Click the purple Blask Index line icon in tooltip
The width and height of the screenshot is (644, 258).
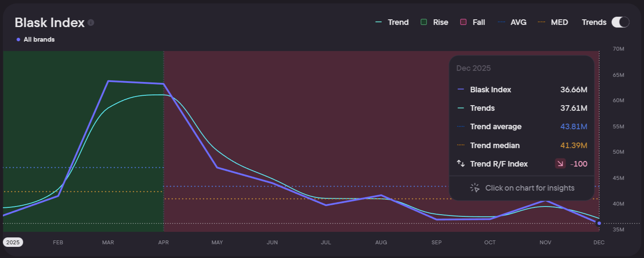[x=461, y=90]
